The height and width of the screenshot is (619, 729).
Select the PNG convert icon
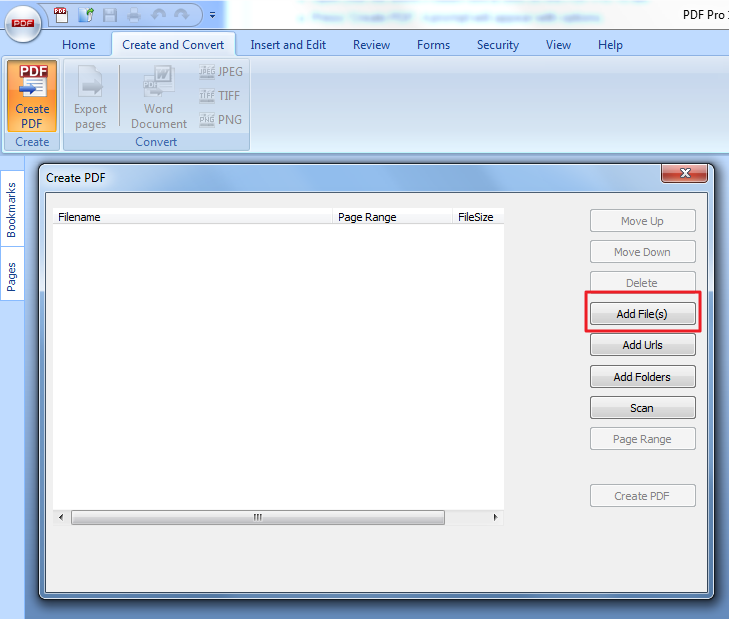(x=220, y=120)
